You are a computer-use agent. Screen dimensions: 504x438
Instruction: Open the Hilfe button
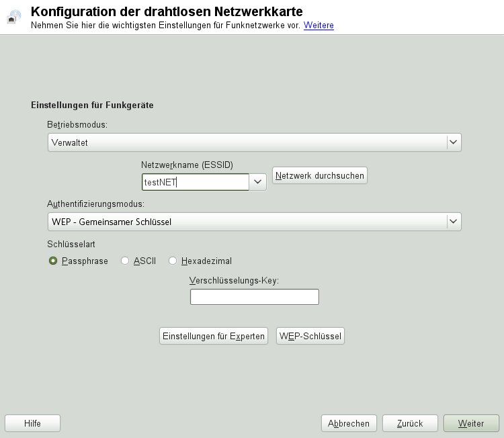(x=32, y=423)
